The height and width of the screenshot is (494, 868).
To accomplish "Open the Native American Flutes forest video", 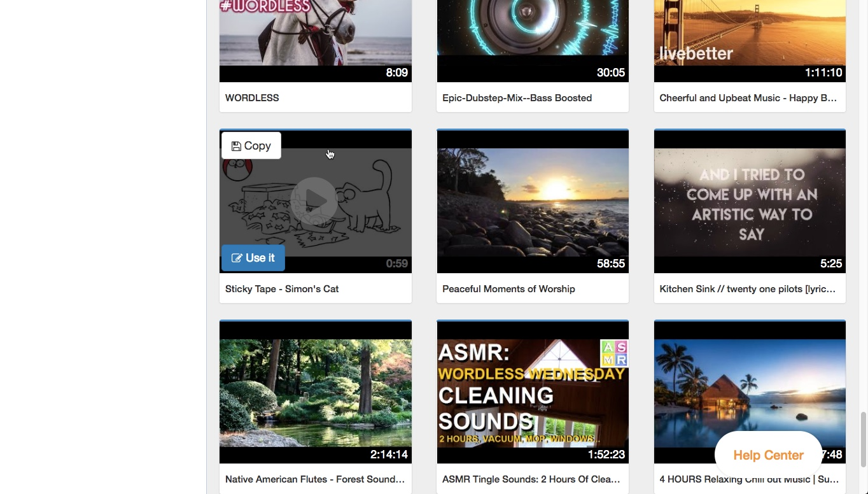I will coord(316,392).
